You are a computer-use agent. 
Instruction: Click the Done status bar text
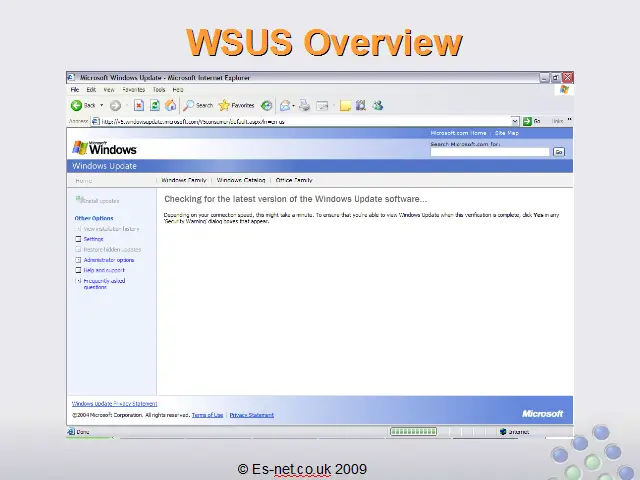(83, 432)
